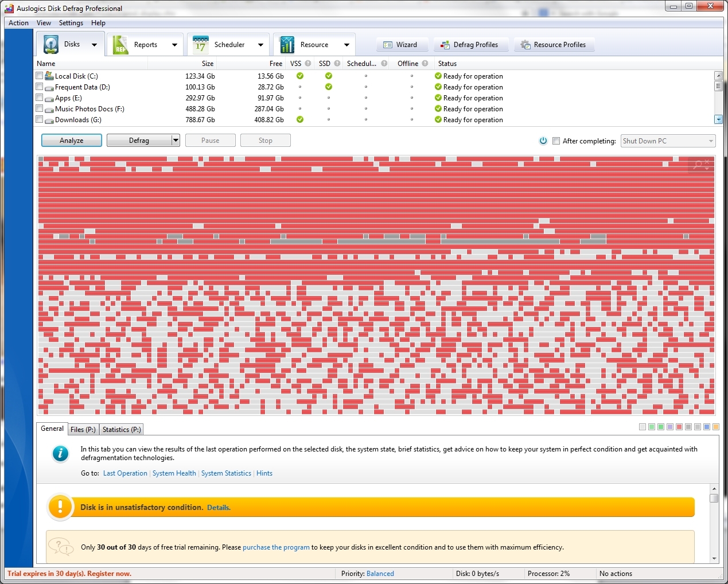
Task: Check the Apps (E:) checkbox
Action: click(40, 98)
